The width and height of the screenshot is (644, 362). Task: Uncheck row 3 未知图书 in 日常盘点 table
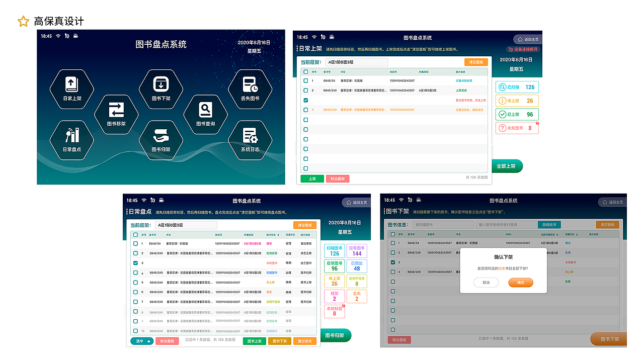(x=135, y=263)
